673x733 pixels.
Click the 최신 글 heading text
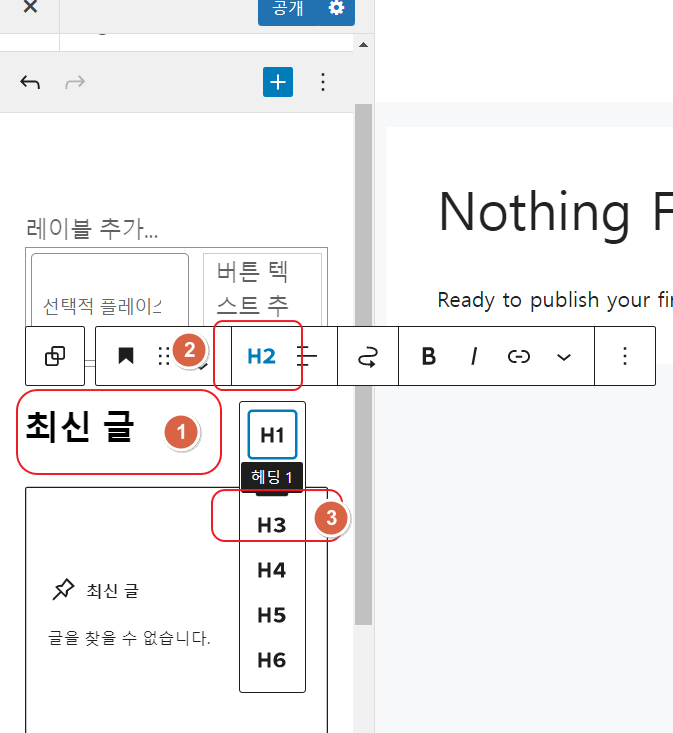pos(80,428)
